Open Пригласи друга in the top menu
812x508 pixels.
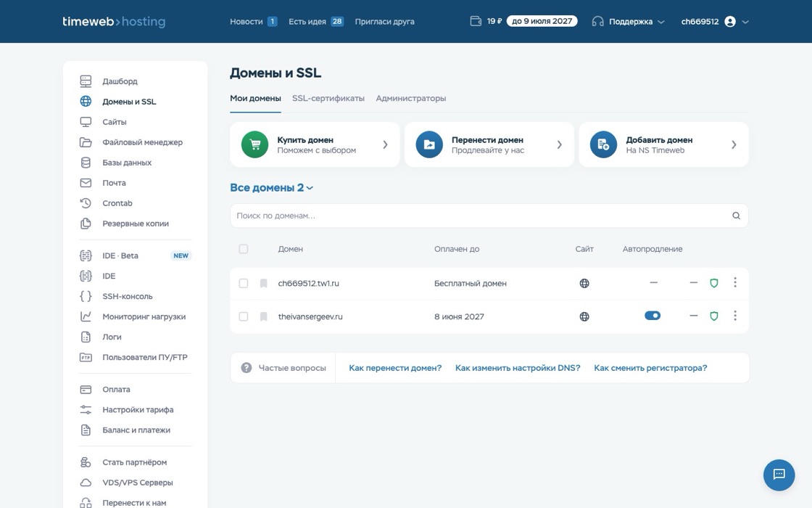coord(384,22)
